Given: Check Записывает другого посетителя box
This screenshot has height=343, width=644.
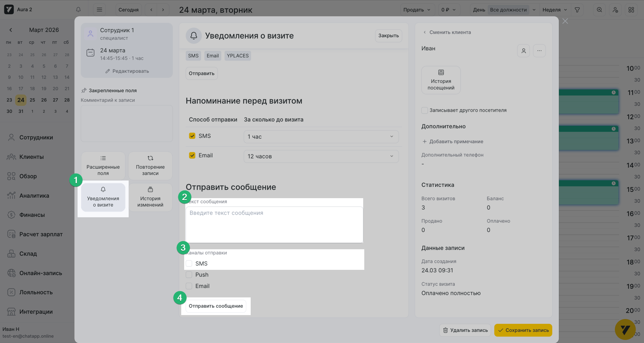Looking at the screenshot, I should point(425,110).
